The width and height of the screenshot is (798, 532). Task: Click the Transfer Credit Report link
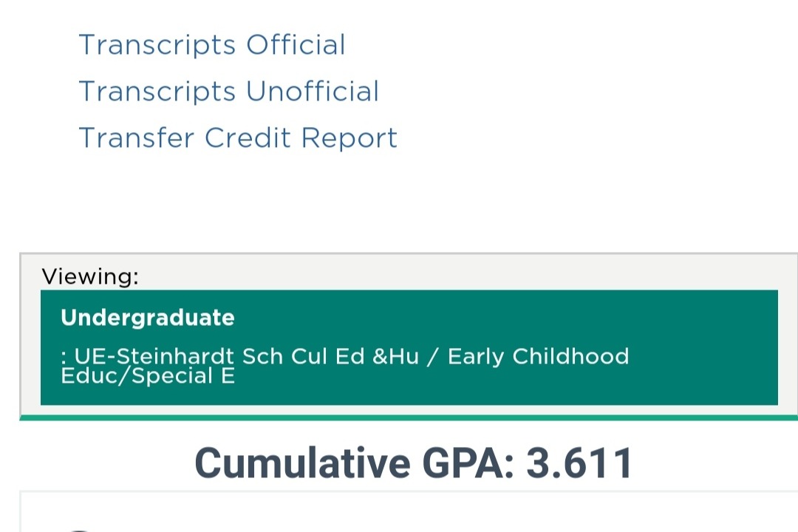click(x=238, y=138)
